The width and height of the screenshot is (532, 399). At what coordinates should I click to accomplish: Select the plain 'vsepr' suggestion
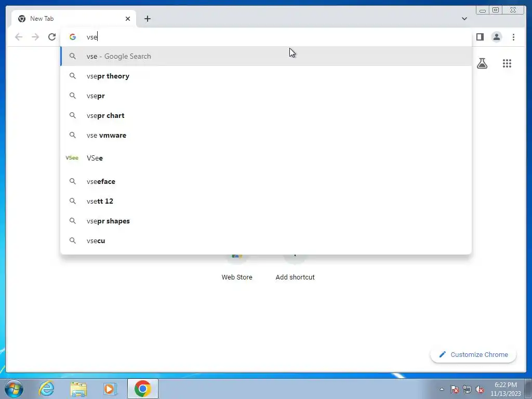click(x=266, y=96)
